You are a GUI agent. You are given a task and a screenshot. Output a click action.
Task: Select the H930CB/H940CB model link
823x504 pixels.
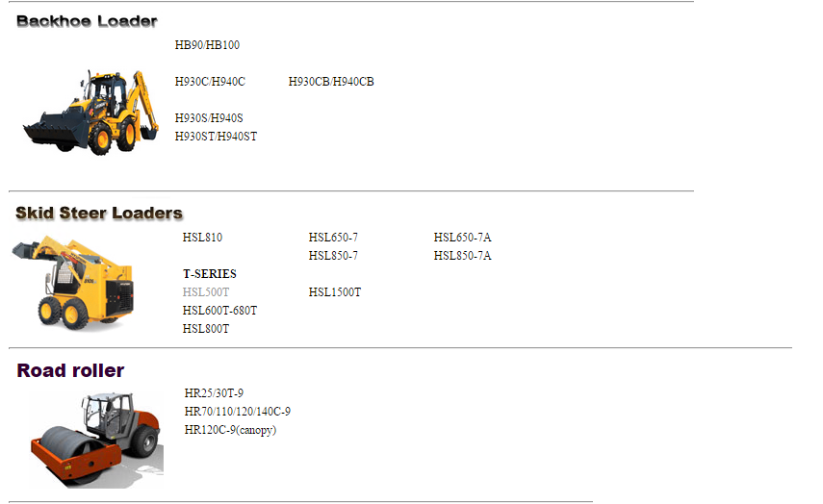point(331,82)
